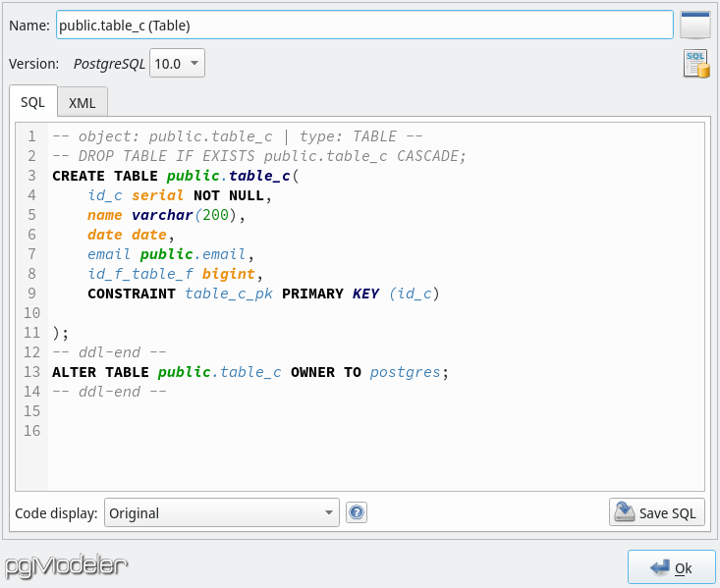Click the email public.email column line
The height and width of the screenshot is (588, 720).
point(171,254)
